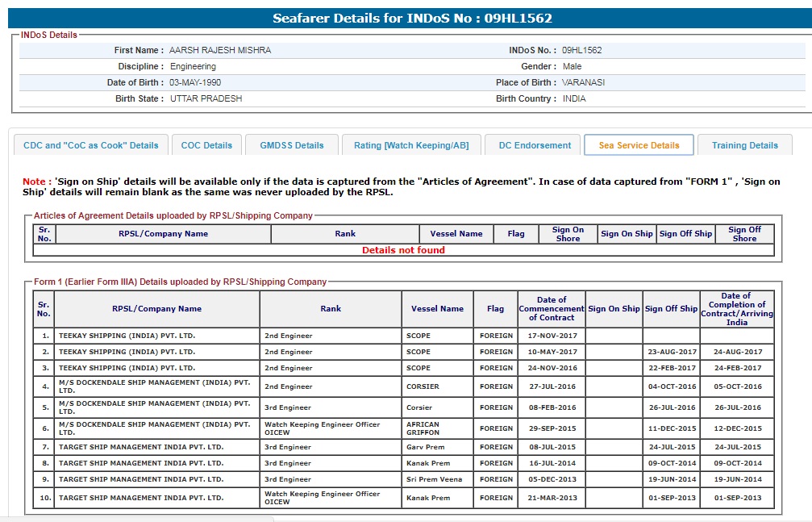Select the Garv Prem vessel cell

(x=427, y=447)
